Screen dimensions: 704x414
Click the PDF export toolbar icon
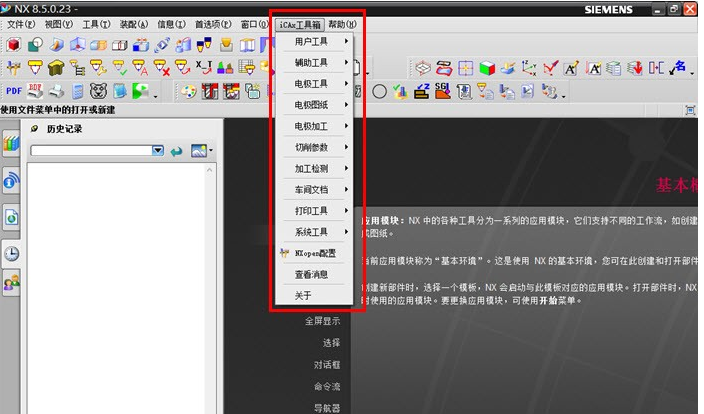14,91
